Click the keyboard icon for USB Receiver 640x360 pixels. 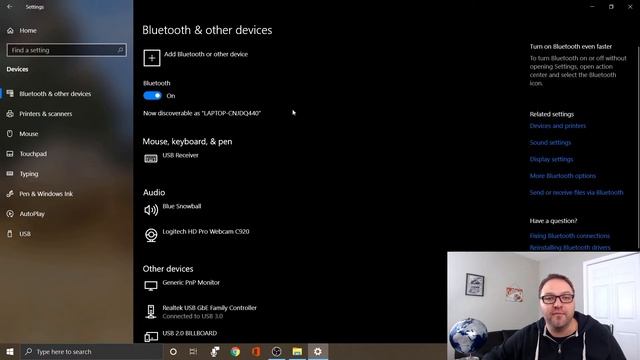click(151, 158)
